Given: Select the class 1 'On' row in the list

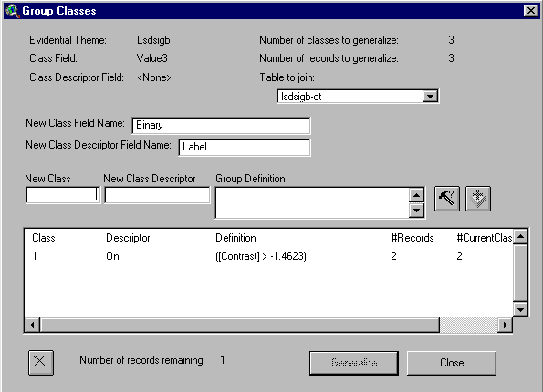Looking at the screenshot, I should click(x=268, y=256).
